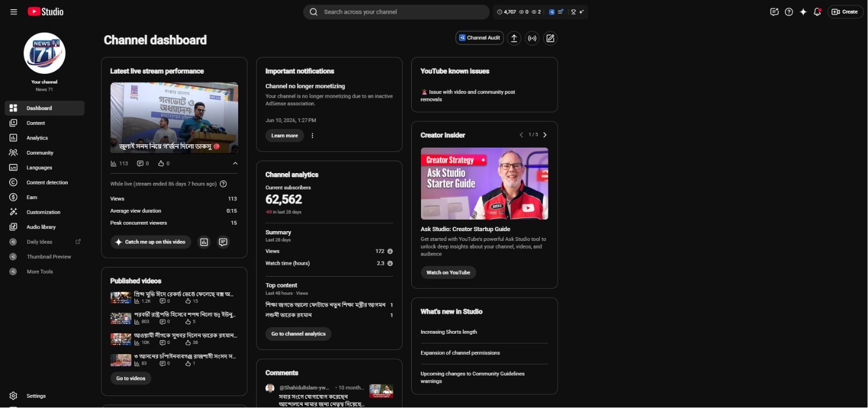Click the vidIQ blue icon in toolbar
Screen dimensions: 868x408
552,12
